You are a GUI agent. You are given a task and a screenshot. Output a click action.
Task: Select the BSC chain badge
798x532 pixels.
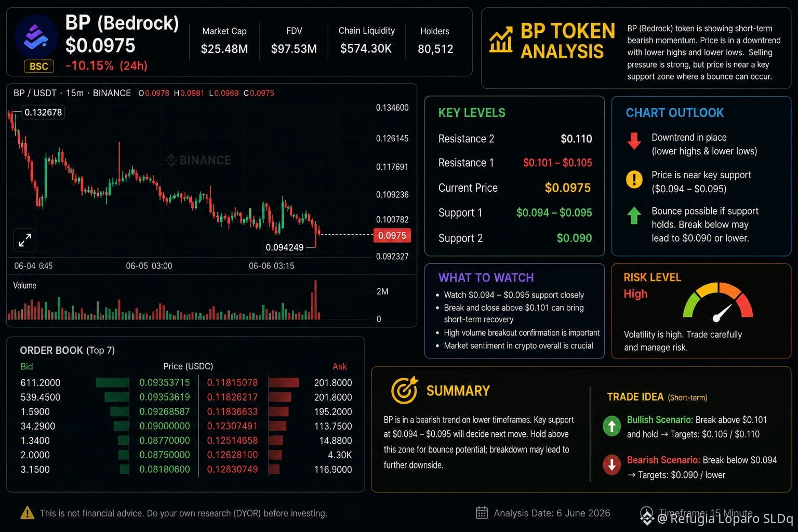coord(39,66)
